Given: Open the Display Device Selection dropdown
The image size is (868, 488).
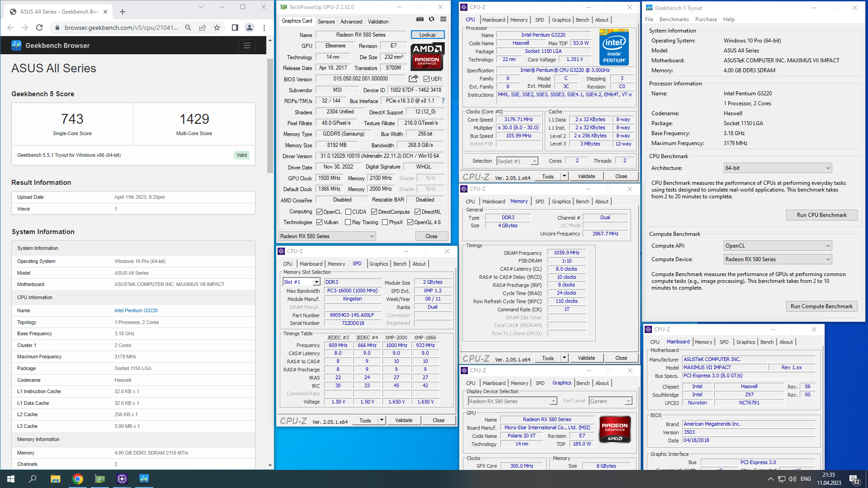Looking at the screenshot, I should (512, 401).
